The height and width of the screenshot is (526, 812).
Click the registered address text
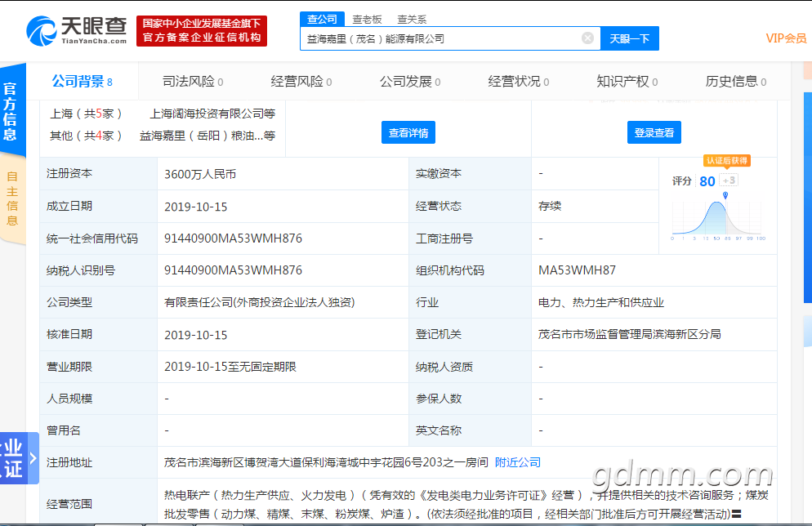[326, 462]
